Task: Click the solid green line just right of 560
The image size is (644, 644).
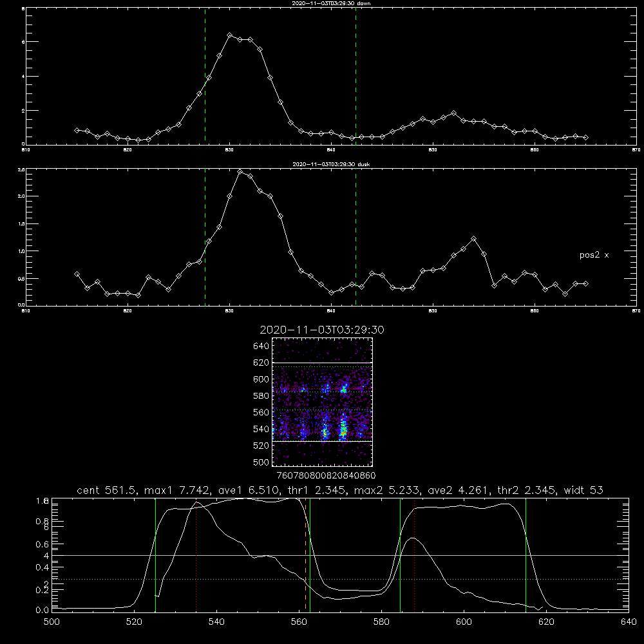Action: 310,554
